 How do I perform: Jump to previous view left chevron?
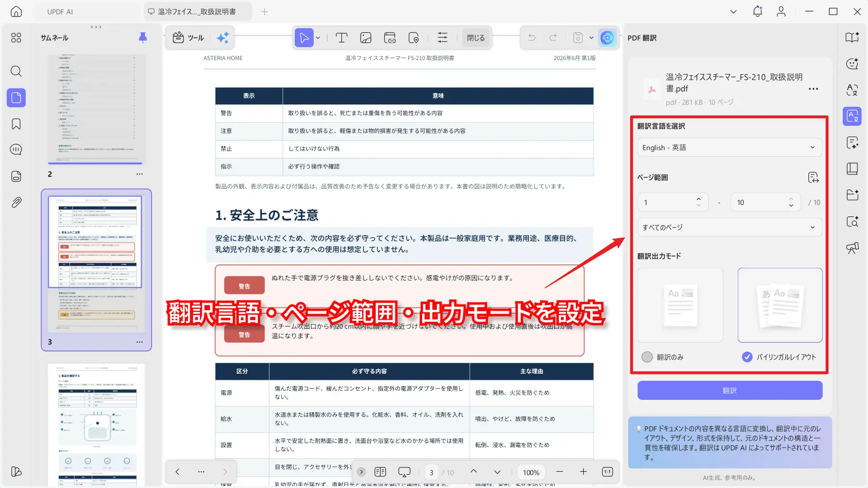(x=177, y=472)
